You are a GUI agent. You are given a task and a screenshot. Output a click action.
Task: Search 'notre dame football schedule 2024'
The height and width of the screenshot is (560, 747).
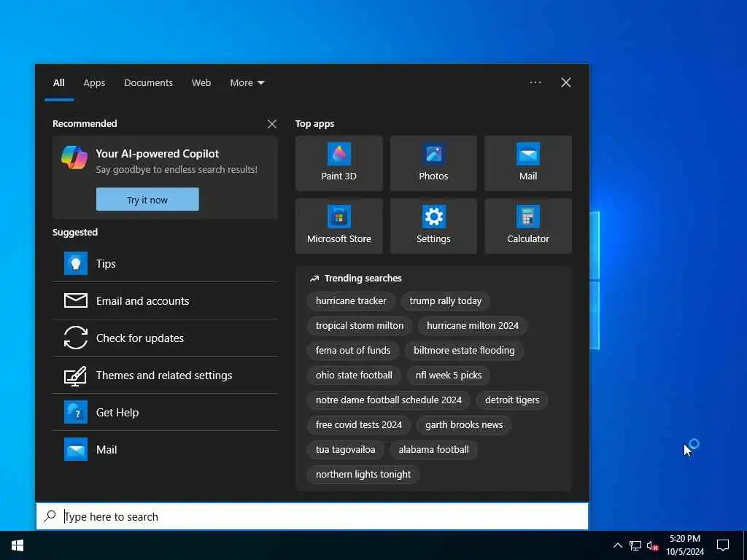point(389,400)
